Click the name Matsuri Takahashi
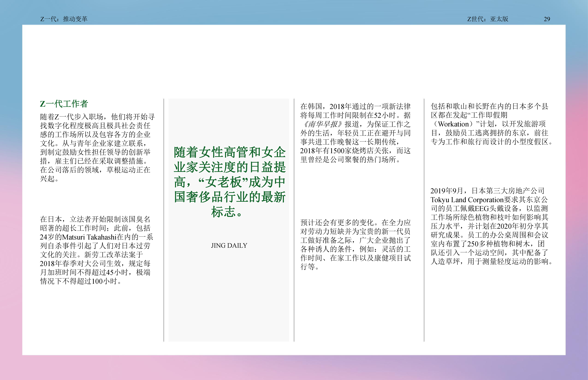 [89, 237]
